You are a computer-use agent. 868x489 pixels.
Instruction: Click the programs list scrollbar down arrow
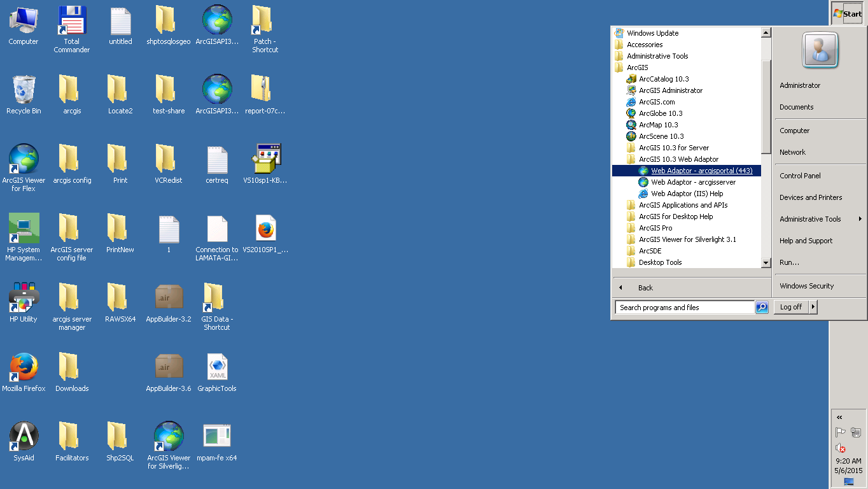click(766, 263)
